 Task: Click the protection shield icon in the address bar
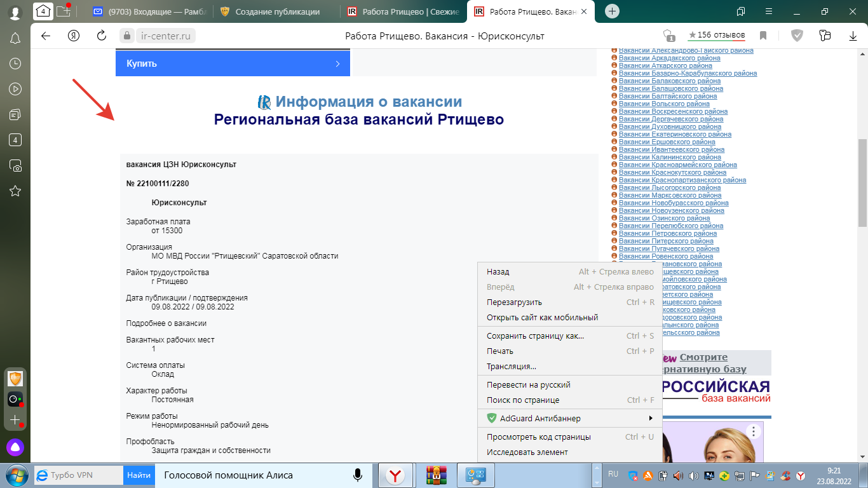coord(797,36)
